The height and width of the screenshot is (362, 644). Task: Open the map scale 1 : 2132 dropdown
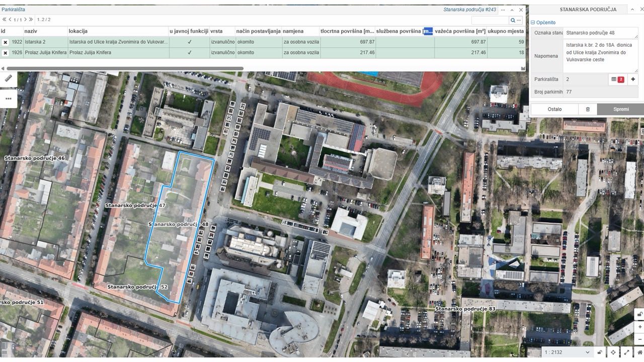click(567, 352)
